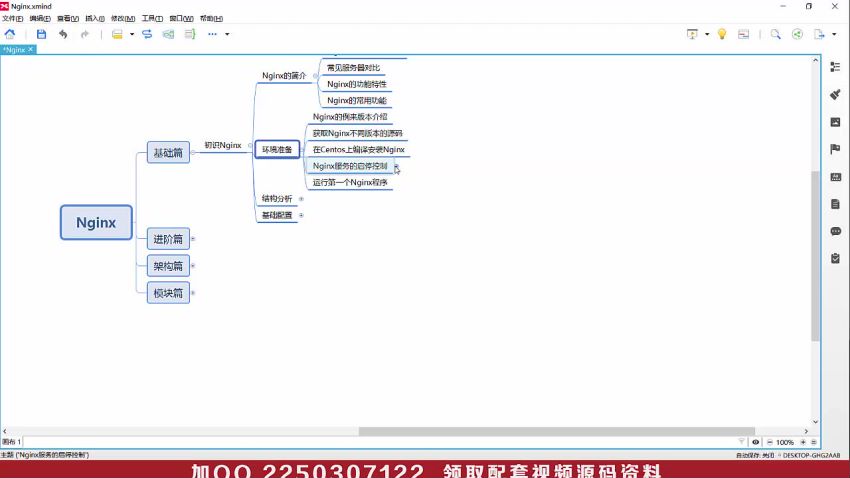
Task: Open the 插入 menu
Action: [95, 18]
